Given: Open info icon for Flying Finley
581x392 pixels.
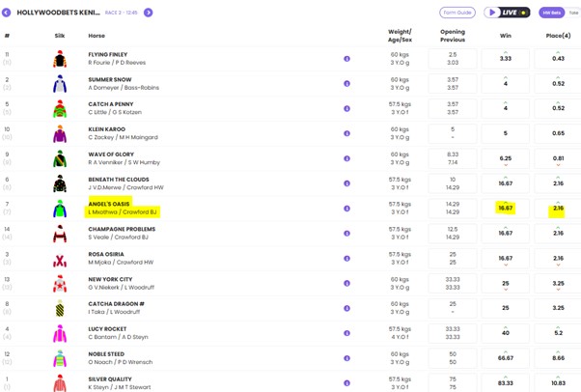Looking at the screenshot, I should [346, 59].
